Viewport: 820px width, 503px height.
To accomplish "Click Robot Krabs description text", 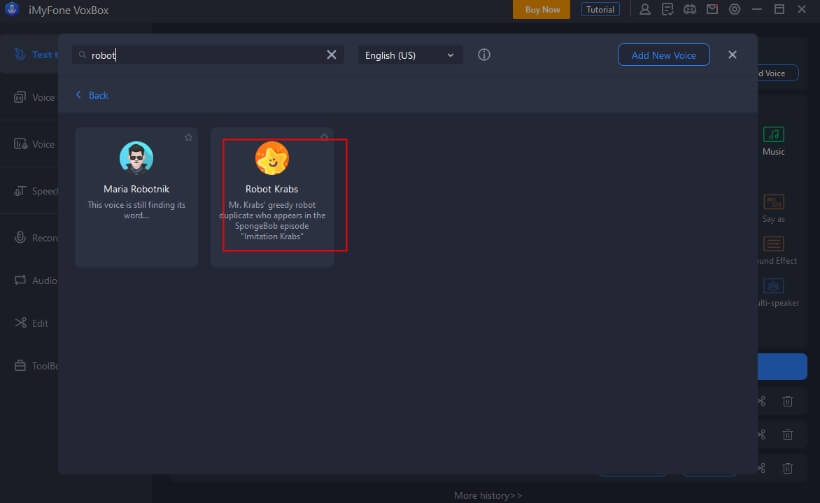I will 272,221.
